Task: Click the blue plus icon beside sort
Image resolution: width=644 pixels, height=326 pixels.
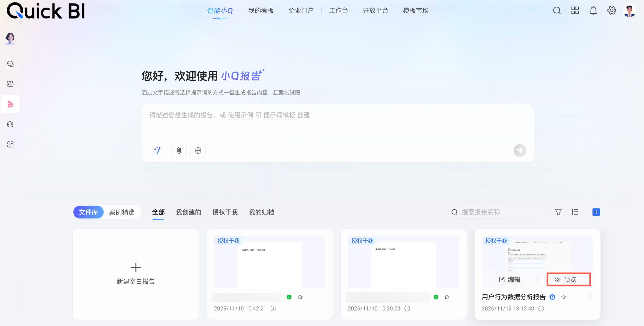Action: (x=596, y=212)
